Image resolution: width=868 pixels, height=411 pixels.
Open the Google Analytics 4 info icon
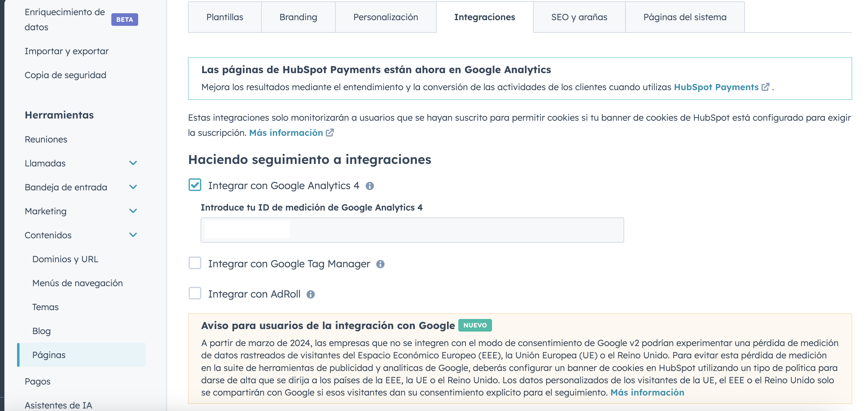[x=370, y=186]
